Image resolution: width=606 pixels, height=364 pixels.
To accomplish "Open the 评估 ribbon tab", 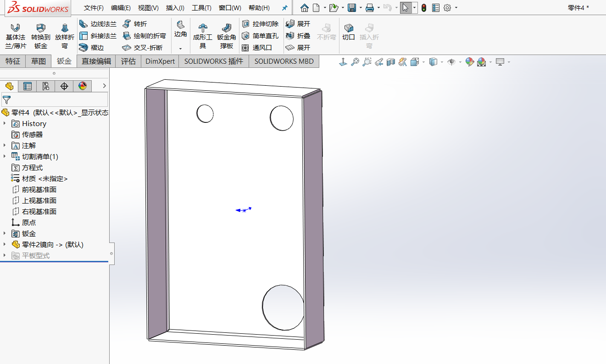I will coord(128,61).
